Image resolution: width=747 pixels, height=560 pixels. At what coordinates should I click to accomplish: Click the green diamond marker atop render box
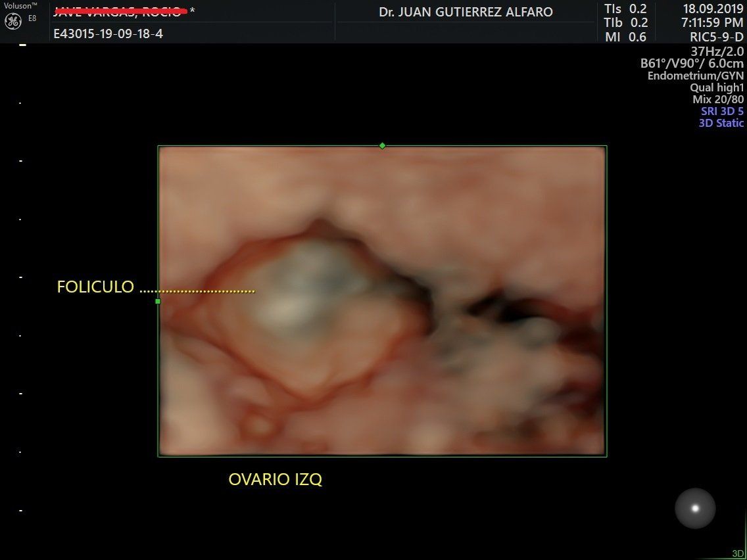[x=382, y=146]
